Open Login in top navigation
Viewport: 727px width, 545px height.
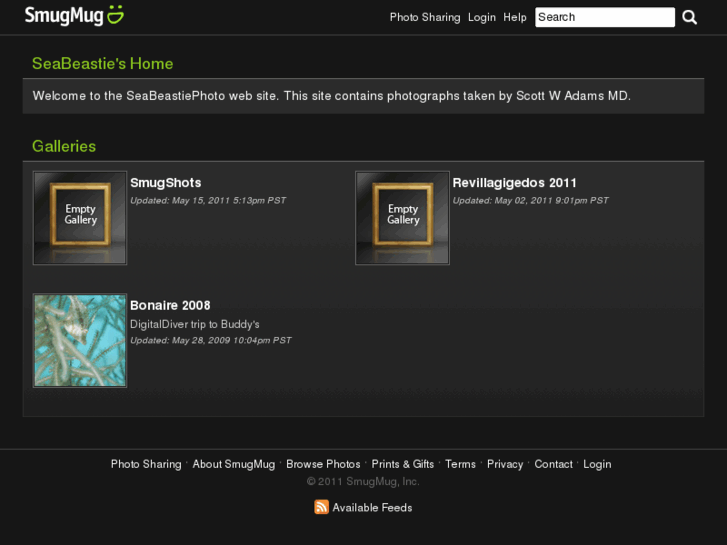[482, 17]
